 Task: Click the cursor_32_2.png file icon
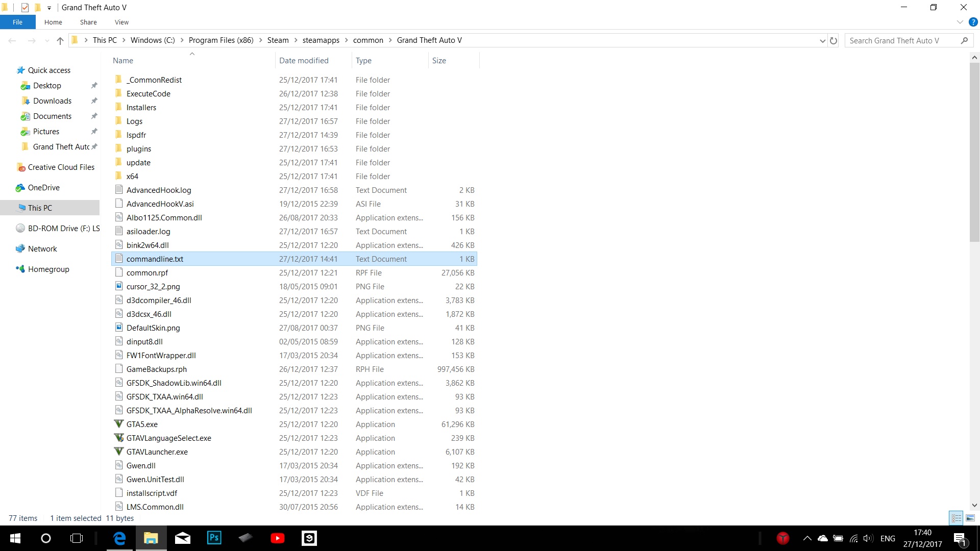point(119,286)
